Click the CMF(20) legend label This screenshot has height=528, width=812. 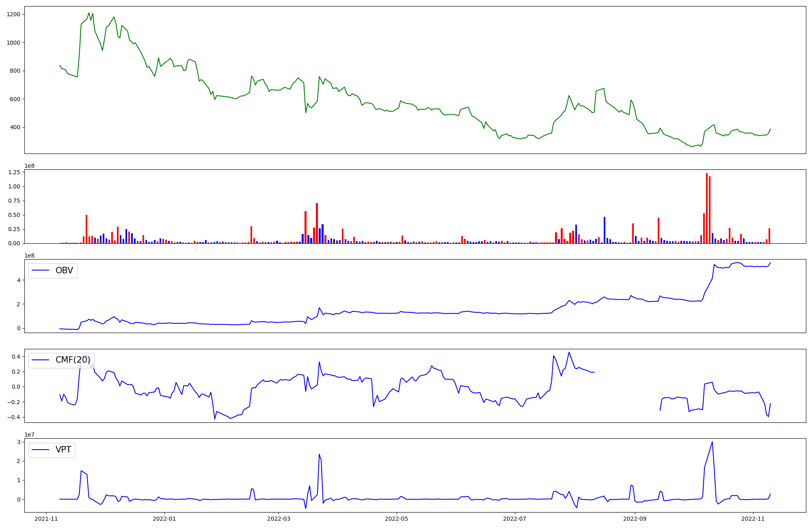[73, 360]
